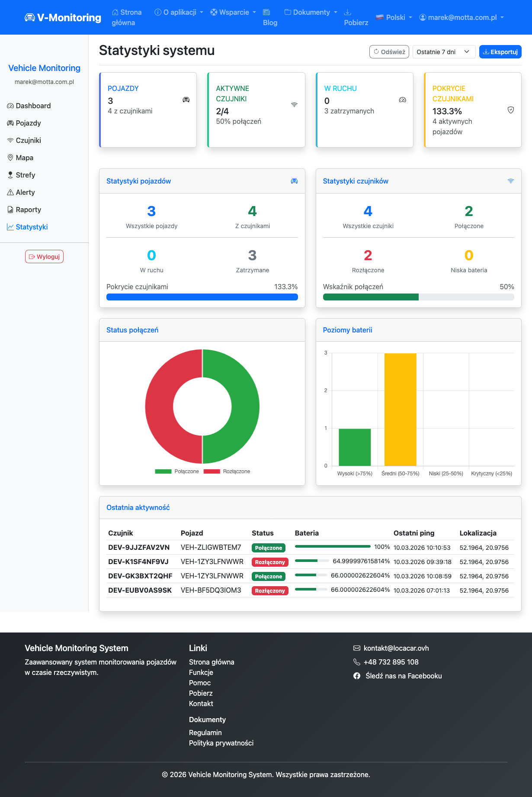Click the shield icon in Pokrycie Czujnikami card
This screenshot has height=797, width=532.
click(511, 110)
